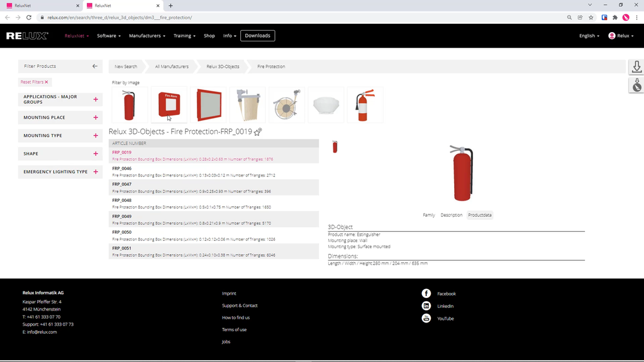Open Imprint footer link
The image size is (644, 362).
pyautogui.click(x=229, y=293)
